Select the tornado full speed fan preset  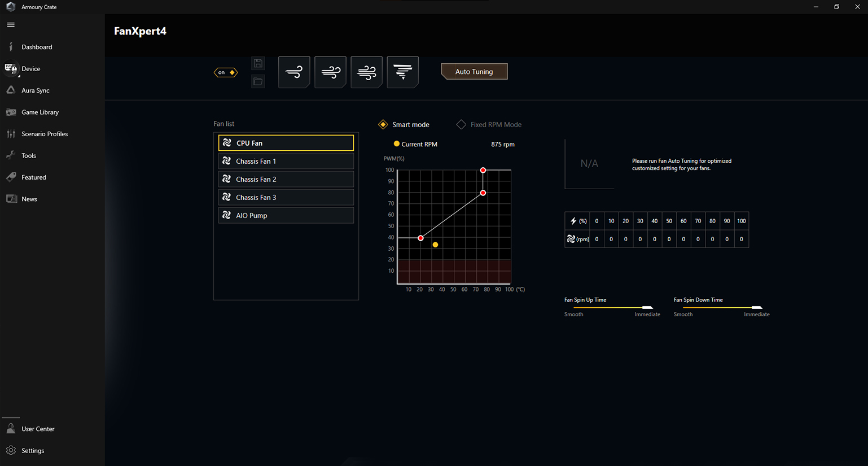[x=402, y=72]
